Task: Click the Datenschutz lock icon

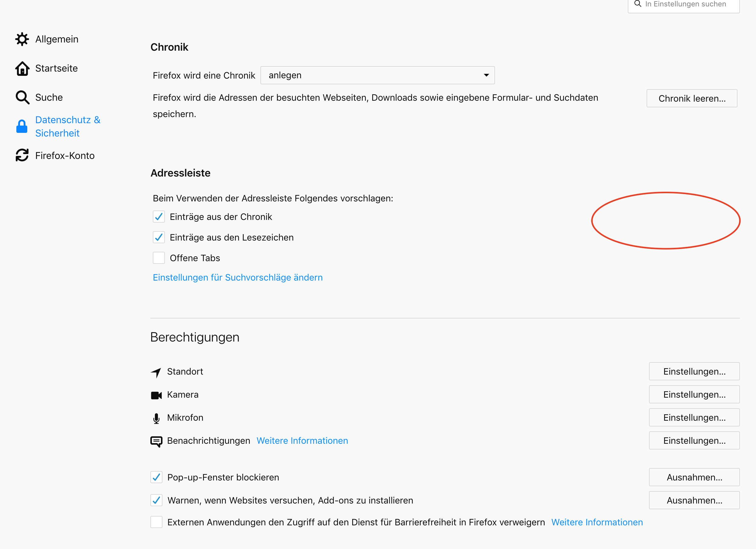Action: click(x=22, y=126)
